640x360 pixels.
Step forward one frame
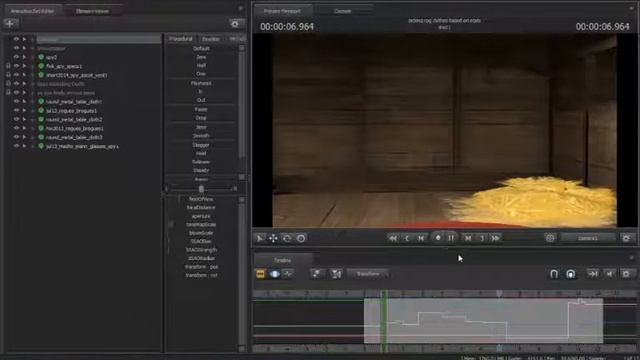[x=468, y=238]
